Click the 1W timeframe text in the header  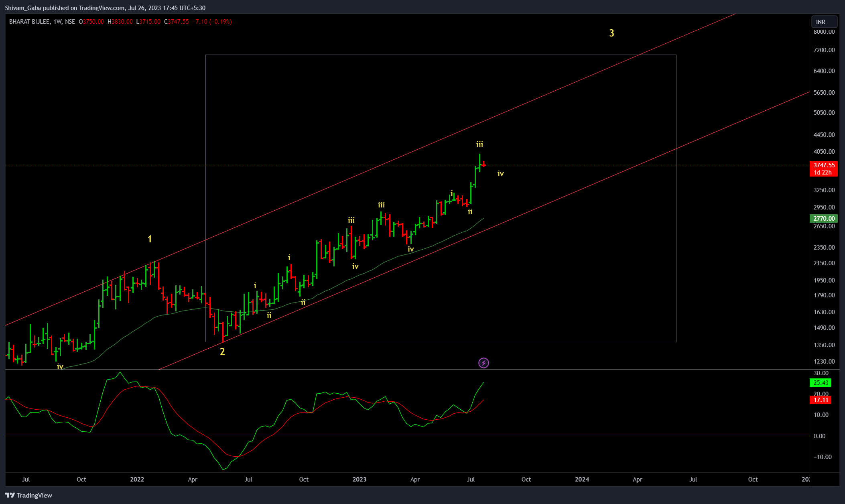57,22
